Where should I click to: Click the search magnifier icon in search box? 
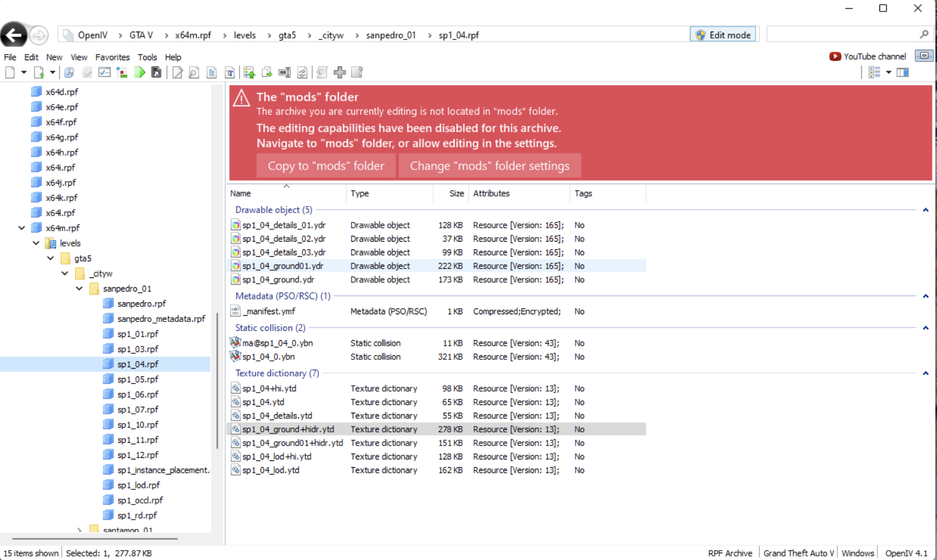(x=924, y=34)
